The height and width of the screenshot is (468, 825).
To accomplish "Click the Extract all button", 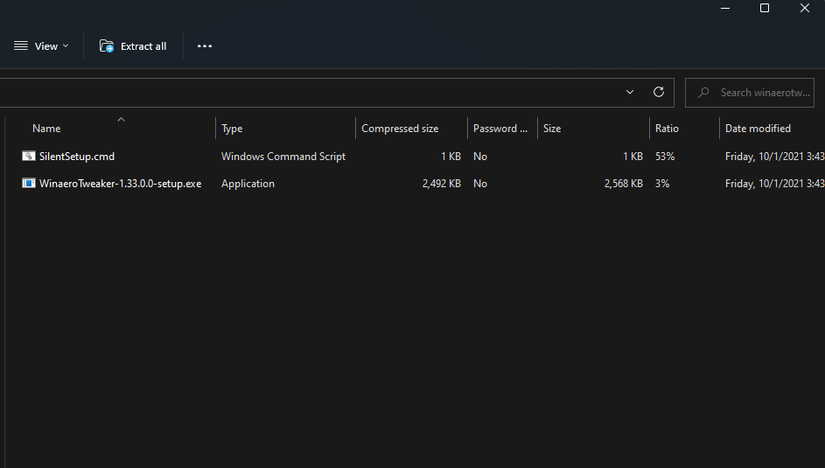I will click(x=133, y=46).
